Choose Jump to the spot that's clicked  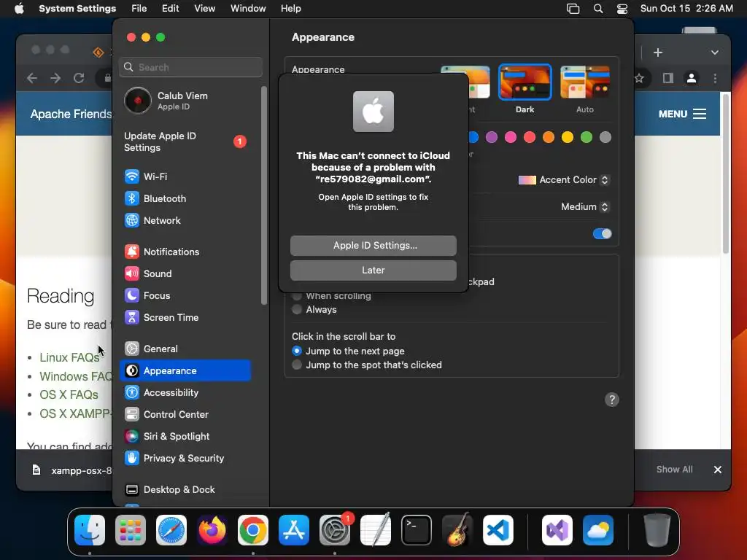(297, 365)
